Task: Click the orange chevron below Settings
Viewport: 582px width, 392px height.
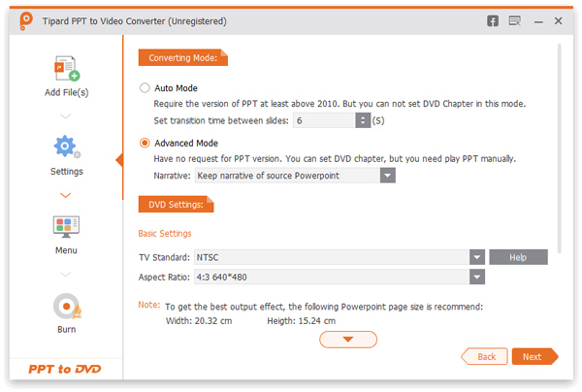Action: point(65,195)
